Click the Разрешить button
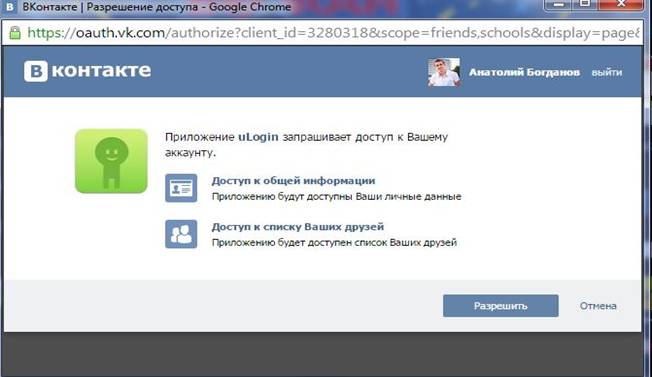This screenshot has width=652, height=377. (x=500, y=306)
